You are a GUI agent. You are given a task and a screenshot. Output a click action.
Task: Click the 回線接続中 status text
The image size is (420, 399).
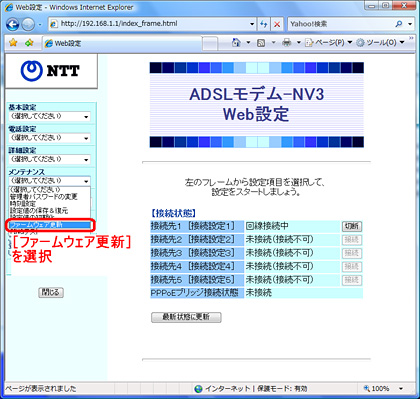click(267, 226)
